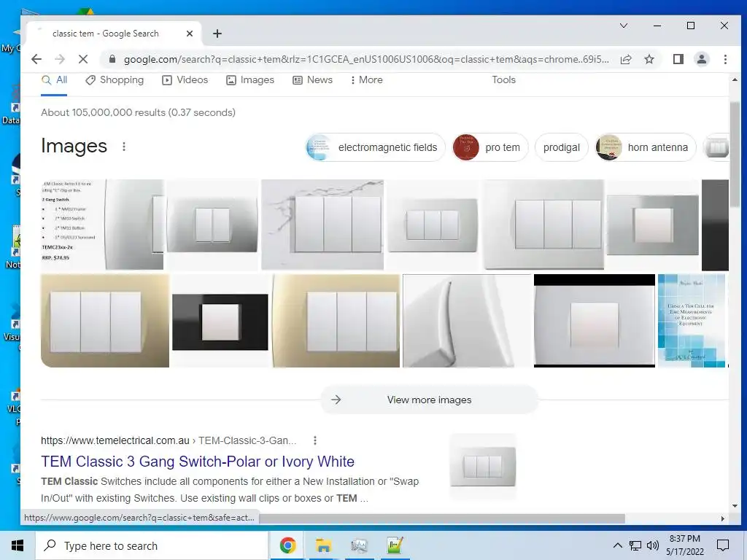Open the tab search dropdown chevron

click(x=624, y=26)
